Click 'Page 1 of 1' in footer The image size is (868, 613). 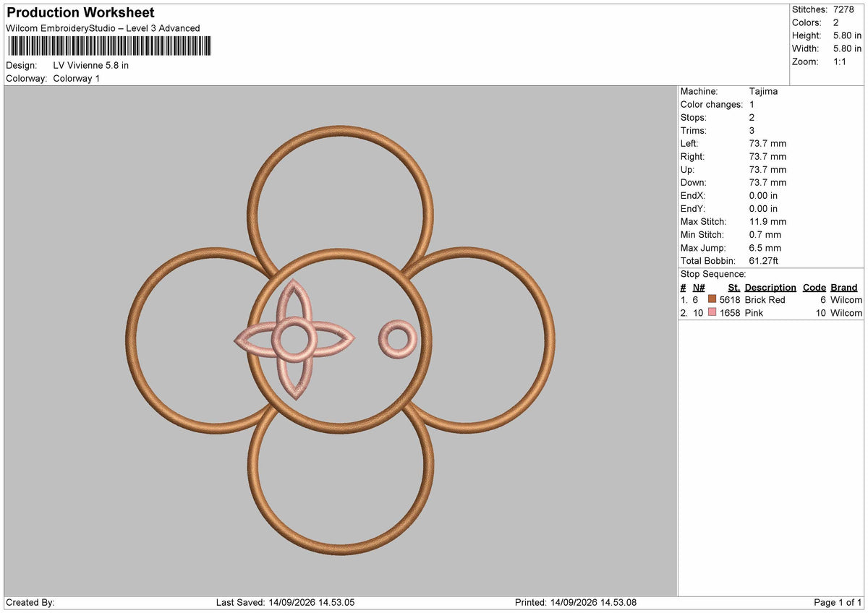pos(838,602)
